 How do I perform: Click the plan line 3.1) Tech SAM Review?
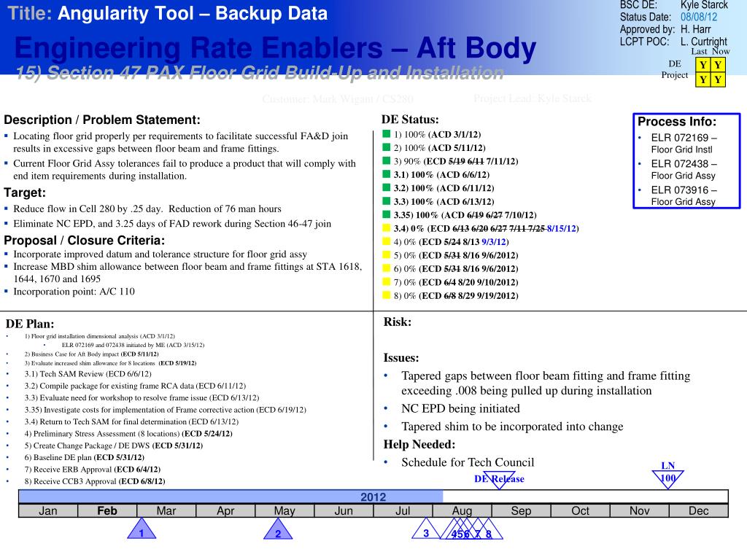coord(88,374)
